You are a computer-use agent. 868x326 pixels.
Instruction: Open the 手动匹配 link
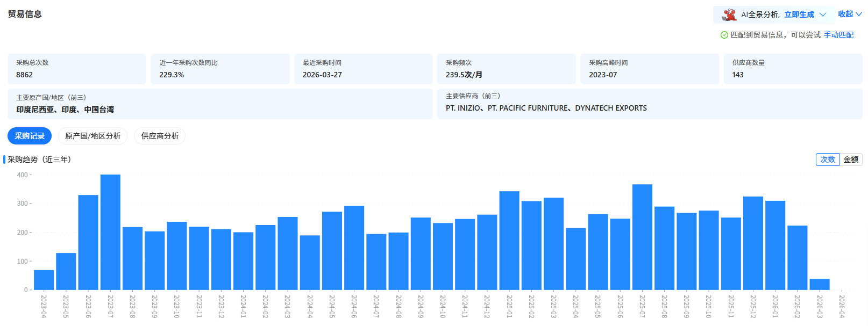838,35
